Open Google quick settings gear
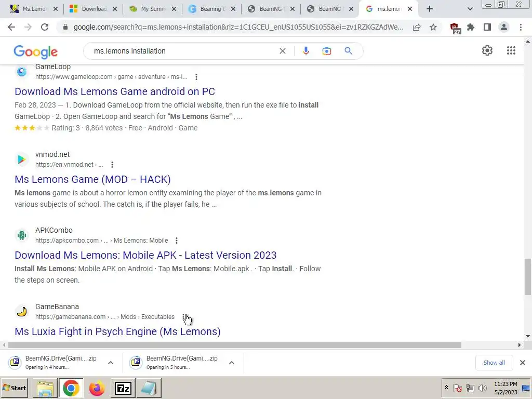 coord(487,50)
